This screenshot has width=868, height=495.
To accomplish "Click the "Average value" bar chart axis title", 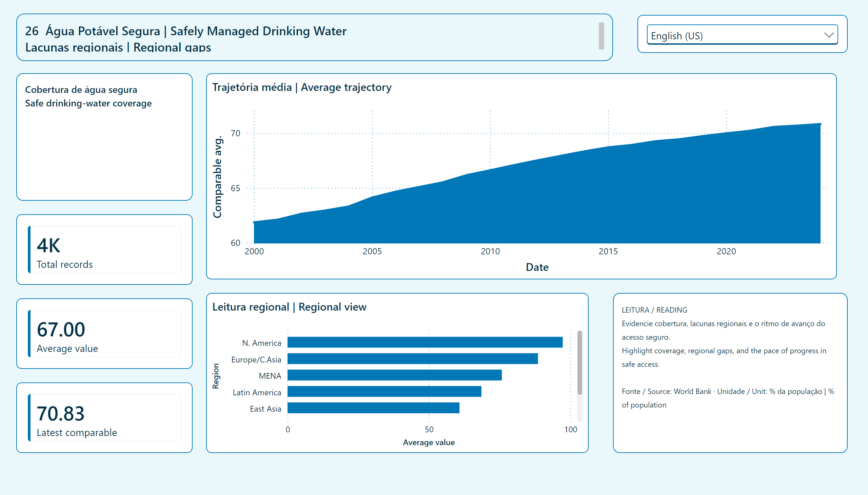I will coord(429,443).
